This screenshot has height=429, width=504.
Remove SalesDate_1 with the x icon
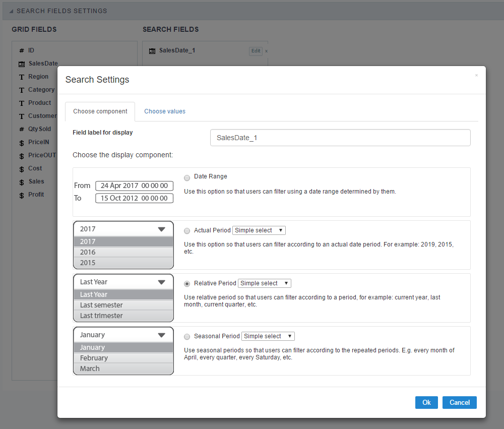point(266,51)
